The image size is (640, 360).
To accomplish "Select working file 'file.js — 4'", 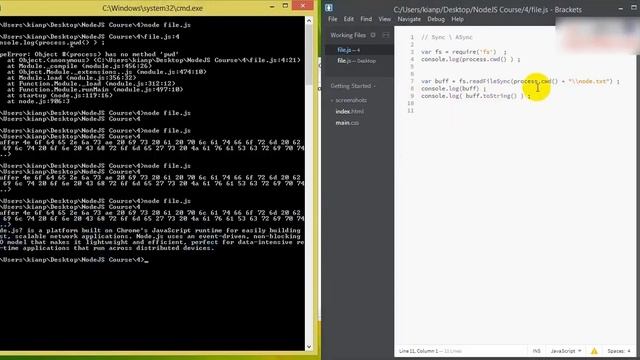I will (x=349, y=50).
